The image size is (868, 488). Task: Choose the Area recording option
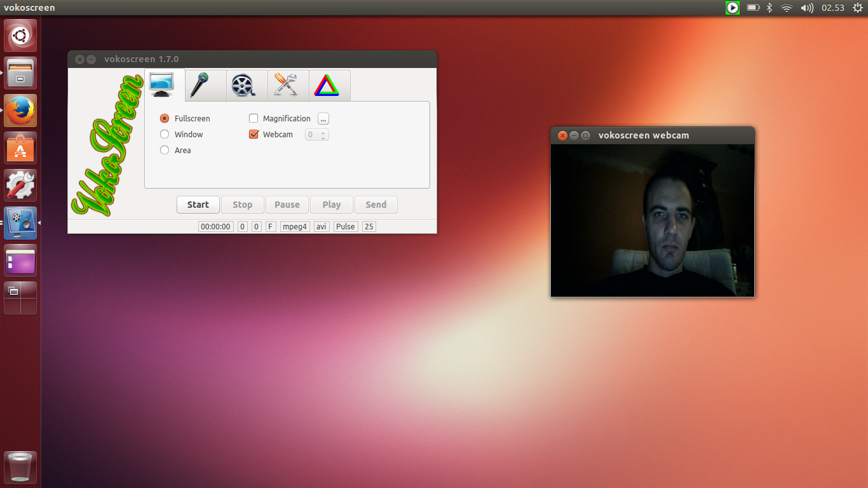click(x=175, y=150)
